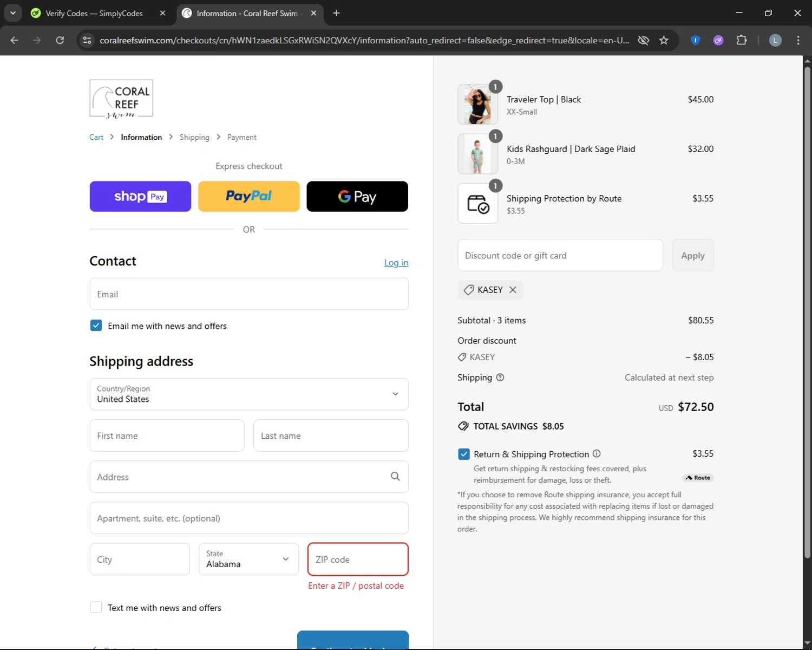Focus the Apartment, suite field
The image size is (812, 650).
pyautogui.click(x=249, y=518)
